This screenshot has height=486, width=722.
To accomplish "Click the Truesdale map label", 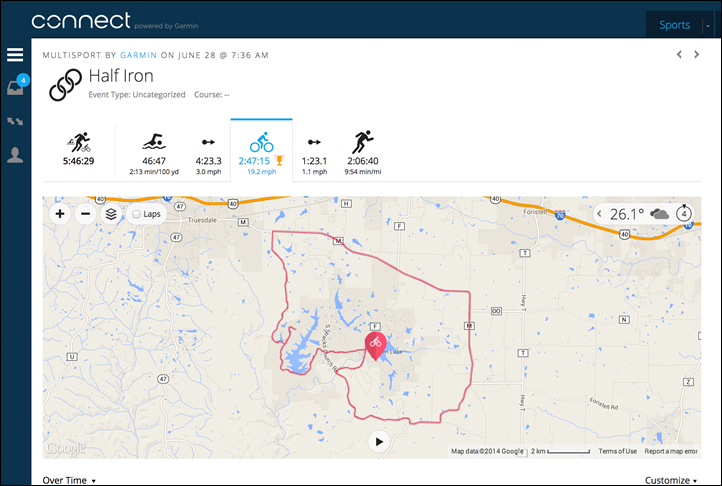I will coord(202,220).
